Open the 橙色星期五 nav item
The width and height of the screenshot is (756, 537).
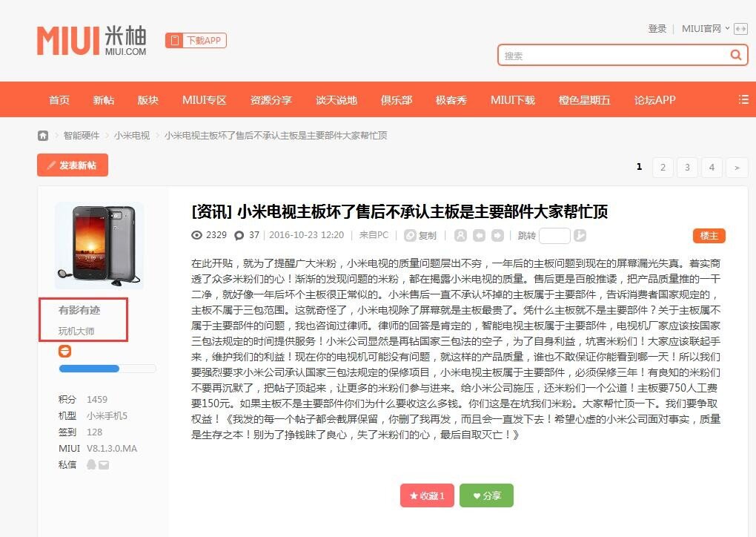pyautogui.click(x=584, y=100)
